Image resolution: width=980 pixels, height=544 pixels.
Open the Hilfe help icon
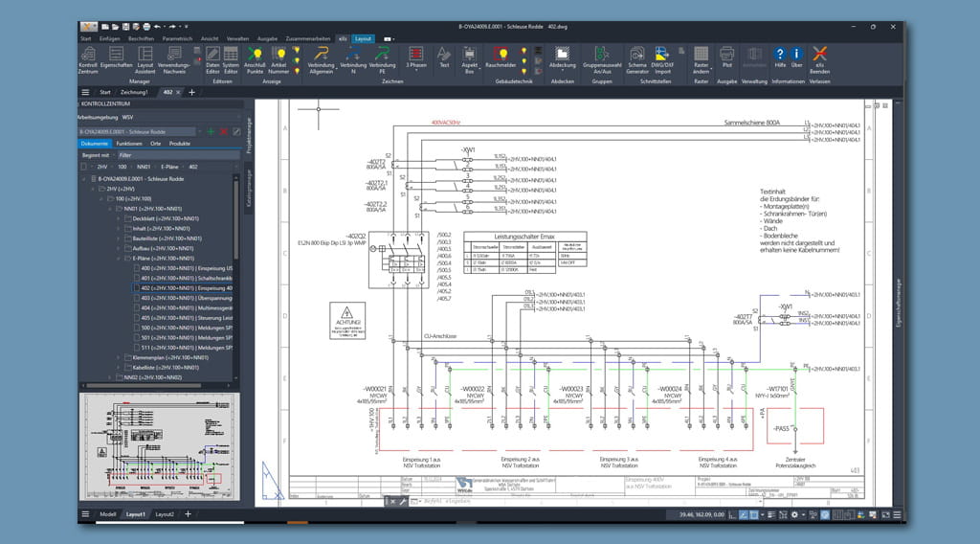779,55
